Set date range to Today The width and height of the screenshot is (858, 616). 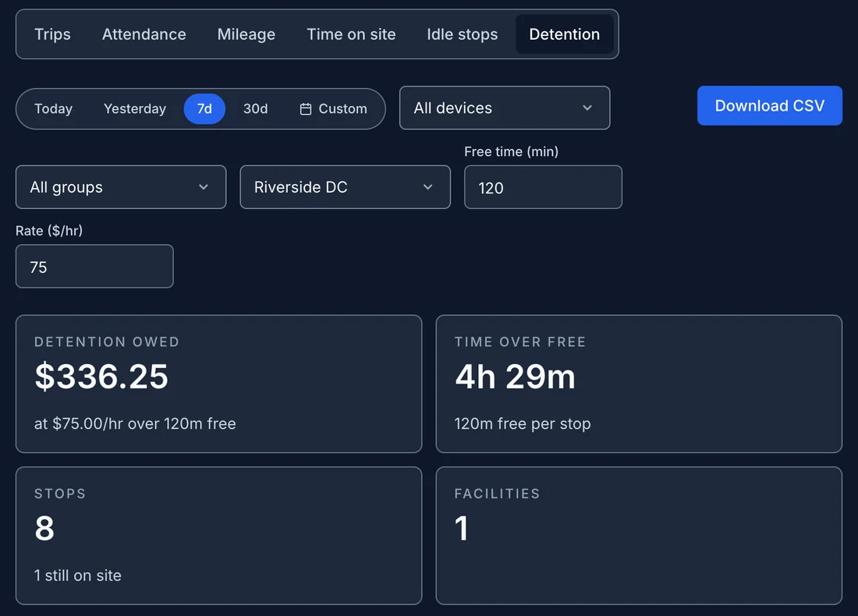pyautogui.click(x=53, y=109)
